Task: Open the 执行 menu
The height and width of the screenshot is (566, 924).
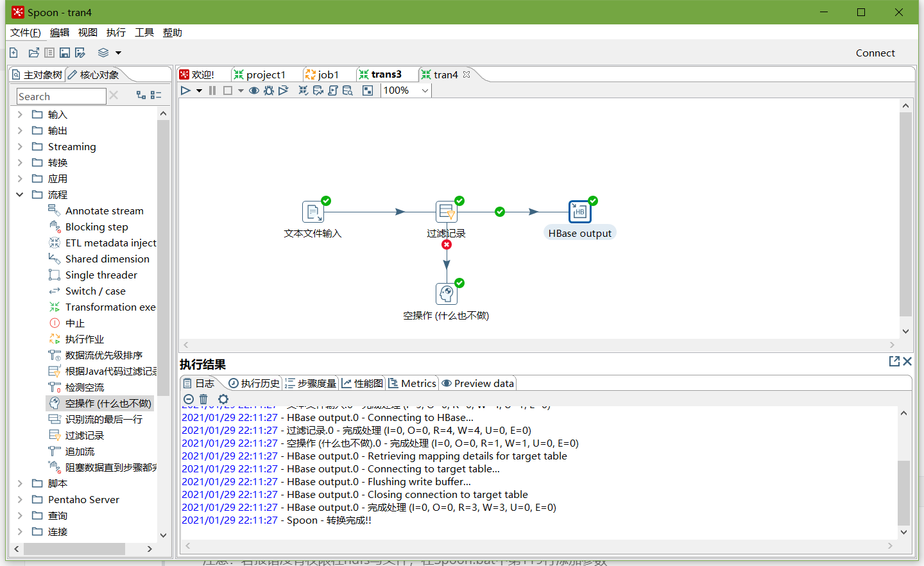Action: point(116,32)
